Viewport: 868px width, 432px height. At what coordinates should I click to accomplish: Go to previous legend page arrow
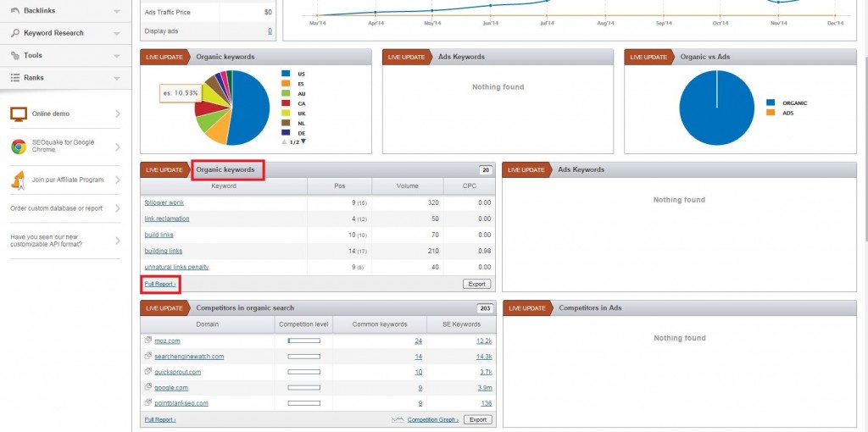284,142
